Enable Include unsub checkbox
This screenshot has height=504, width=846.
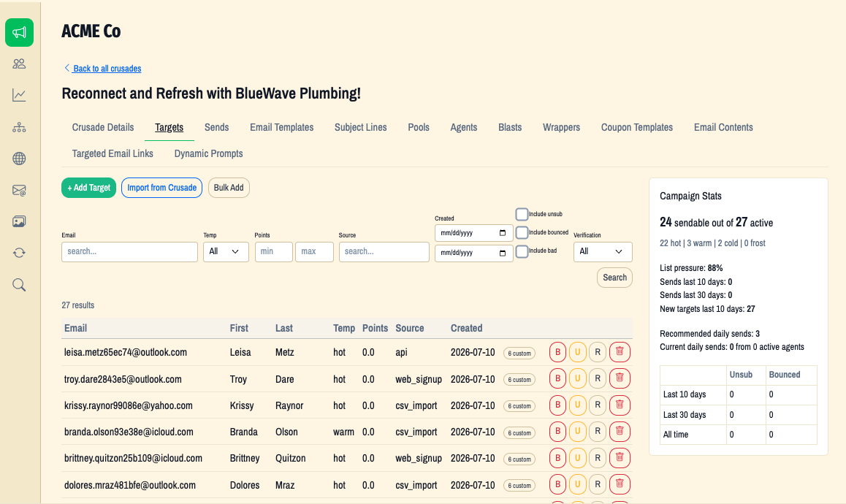tap(522, 214)
